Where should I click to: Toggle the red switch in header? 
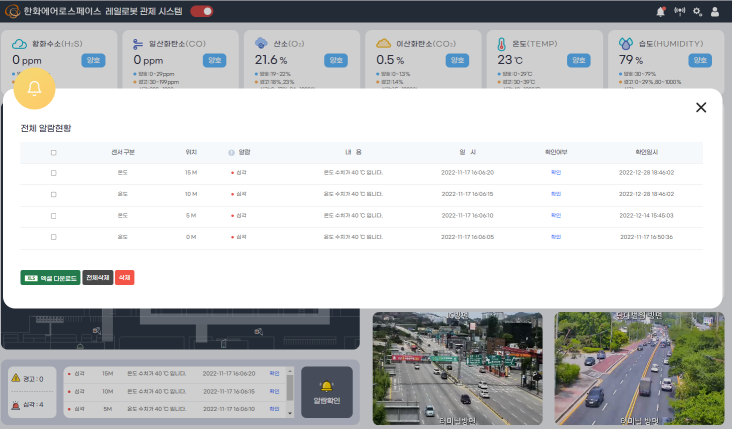tap(202, 11)
